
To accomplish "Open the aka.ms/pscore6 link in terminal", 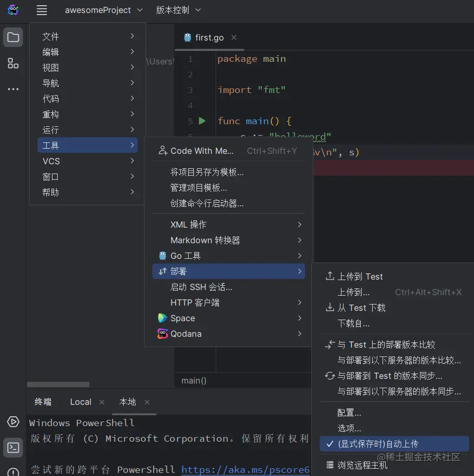I will [x=245, y=470].
